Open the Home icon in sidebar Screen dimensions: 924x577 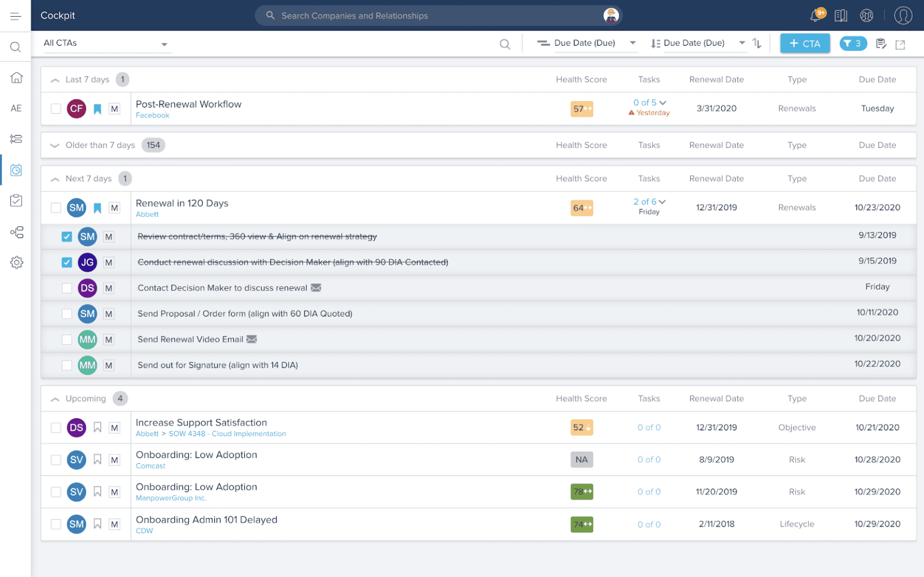click(x=16, y=78)
